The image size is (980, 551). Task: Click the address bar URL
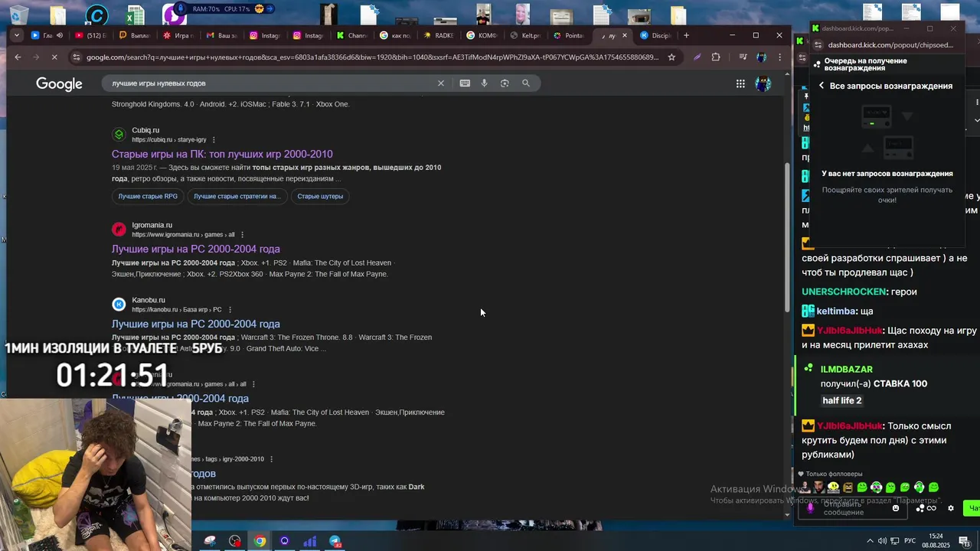pos(372,57)
